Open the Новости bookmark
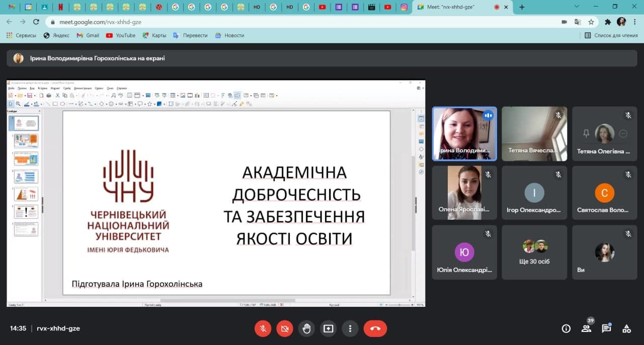Viewport: 644px width, 345px height. tap(229, 35)
